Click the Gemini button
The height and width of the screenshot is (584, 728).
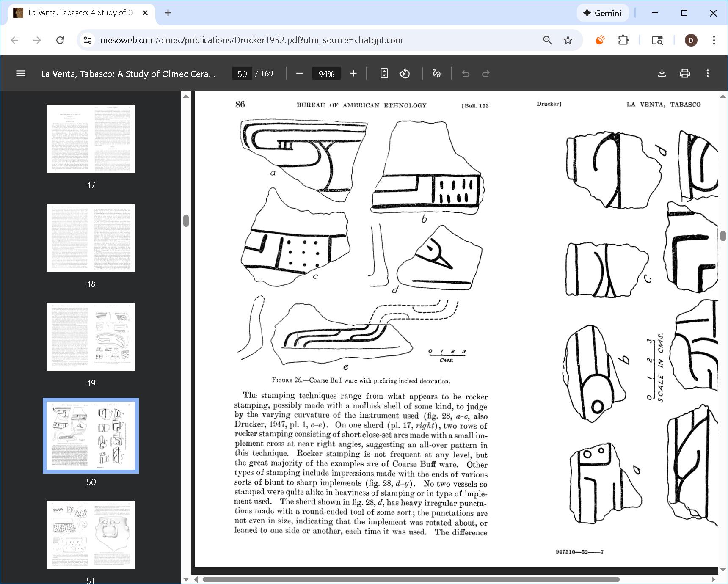602,13
